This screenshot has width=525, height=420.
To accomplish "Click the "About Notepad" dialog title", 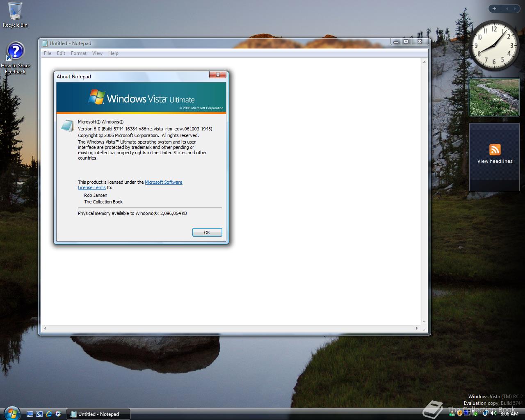I will point(74,77).
